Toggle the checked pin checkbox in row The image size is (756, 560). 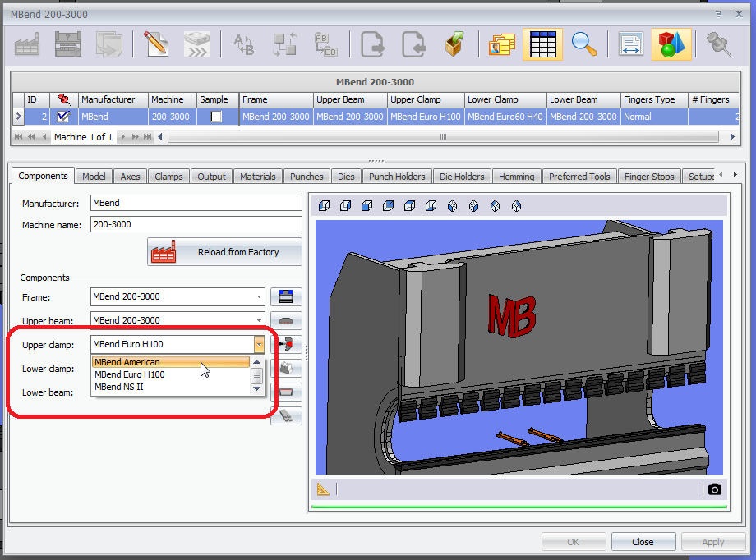63,117
